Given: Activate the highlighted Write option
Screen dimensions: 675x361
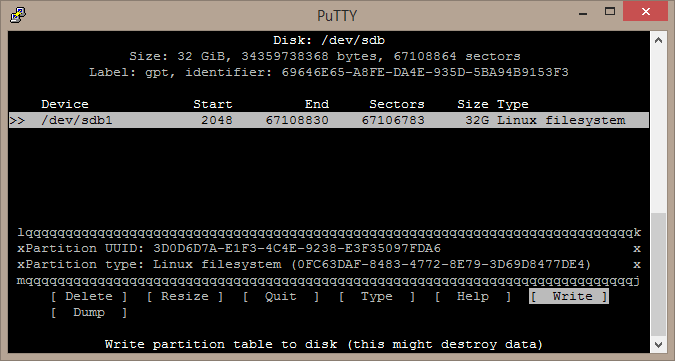Looking at the screenshot, I should 569,296.
